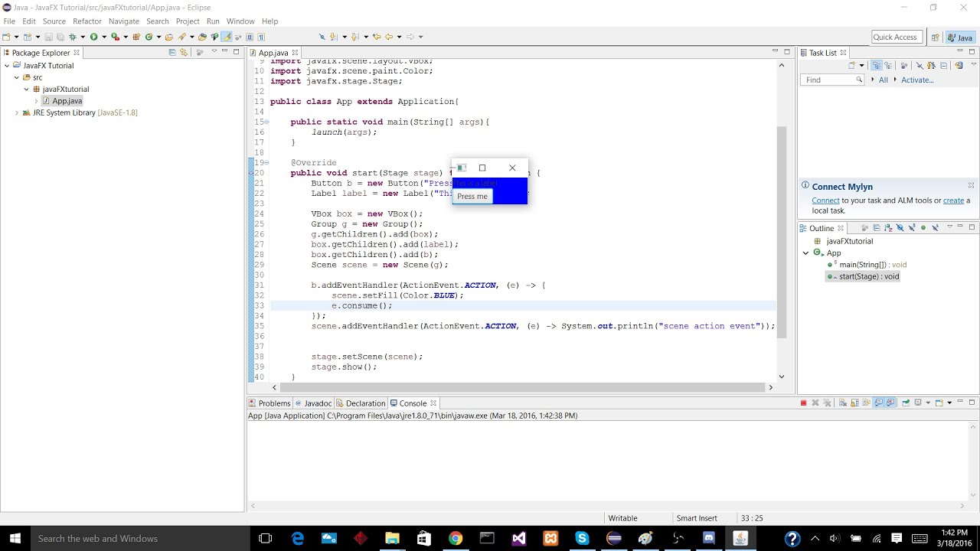Toggle Show Console on Standard Out change
Image resolution: width=980 pixels, height=551 pixels.
879,403
